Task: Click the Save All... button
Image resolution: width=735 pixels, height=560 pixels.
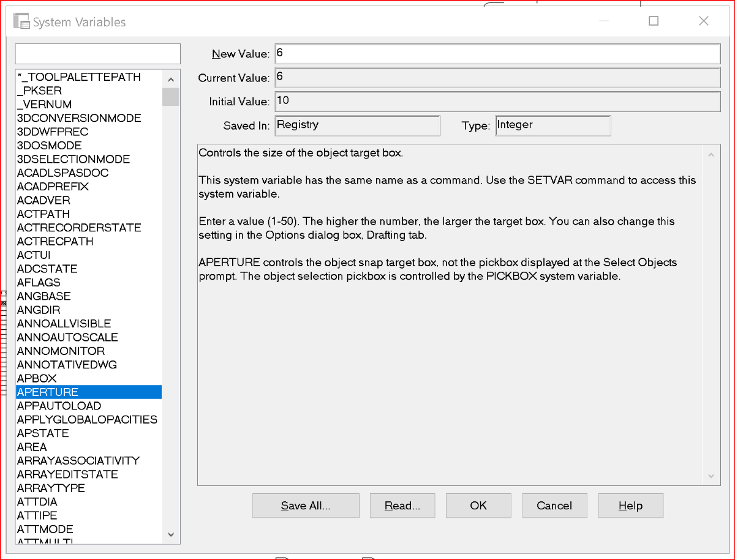Action: coord(306,506)
